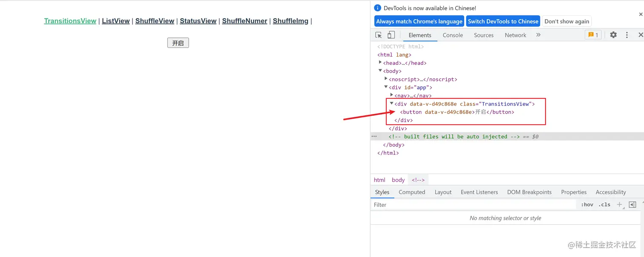Image resolution: width=644 pixels, height=257 pixels.
Task: Select the Styles pane tab
Action: pyautogui.click(x=382, y=192)
